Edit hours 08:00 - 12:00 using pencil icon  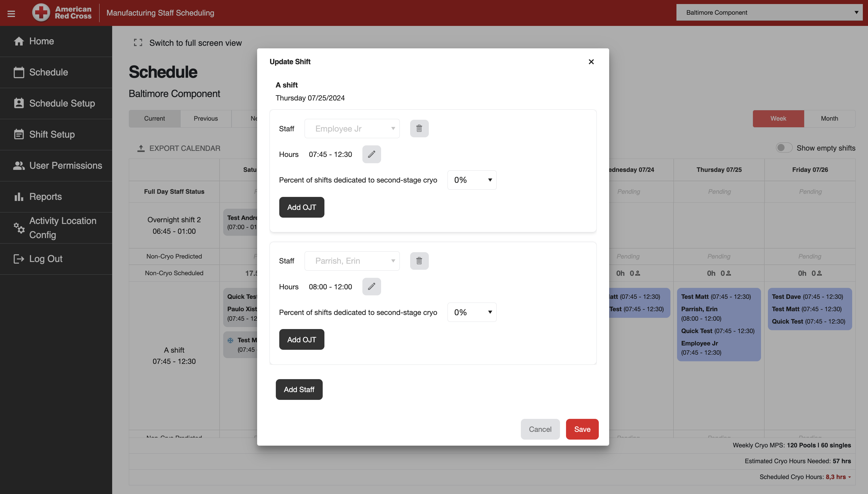point(372,286)
